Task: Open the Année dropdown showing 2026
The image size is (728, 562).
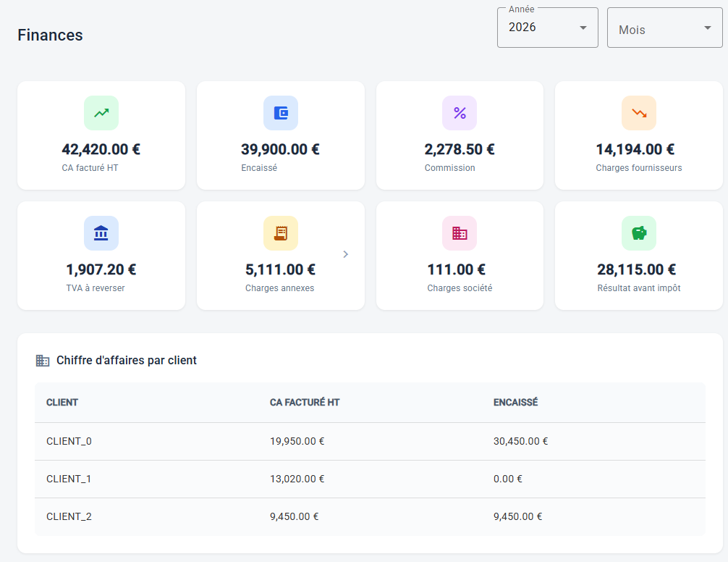Action: 547,28
